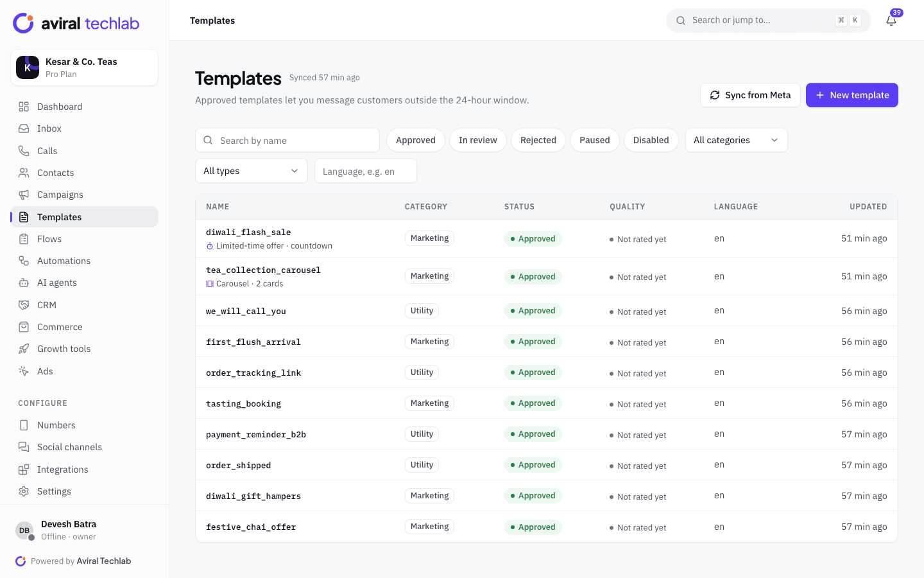
Task: Click the Dashboard grid icon in sidebar
Action: pyautogui.click(x=24, y=107)
